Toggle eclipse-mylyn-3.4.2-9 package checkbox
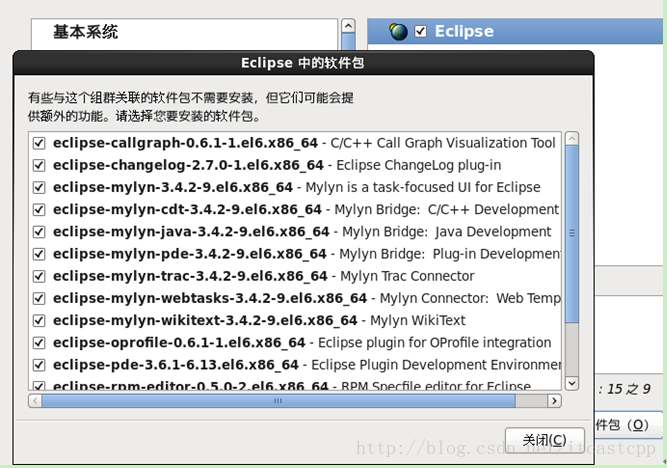Screen dimensions: 667x468 pos(39,187)
